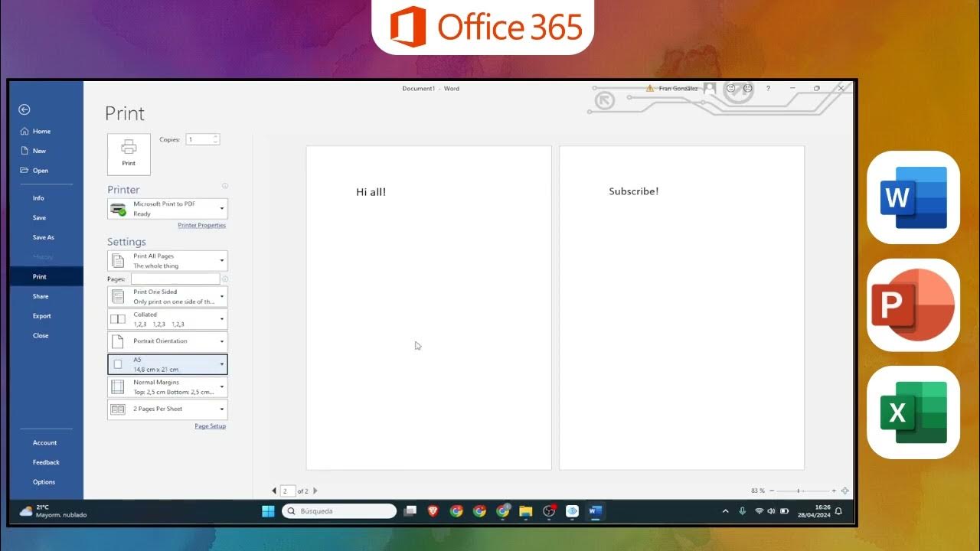The width and height of the screenshot is (980, 551).
Task: Open the Portrait Orientation dropdown
Action: pyautogui.click(x=168, y=341)
